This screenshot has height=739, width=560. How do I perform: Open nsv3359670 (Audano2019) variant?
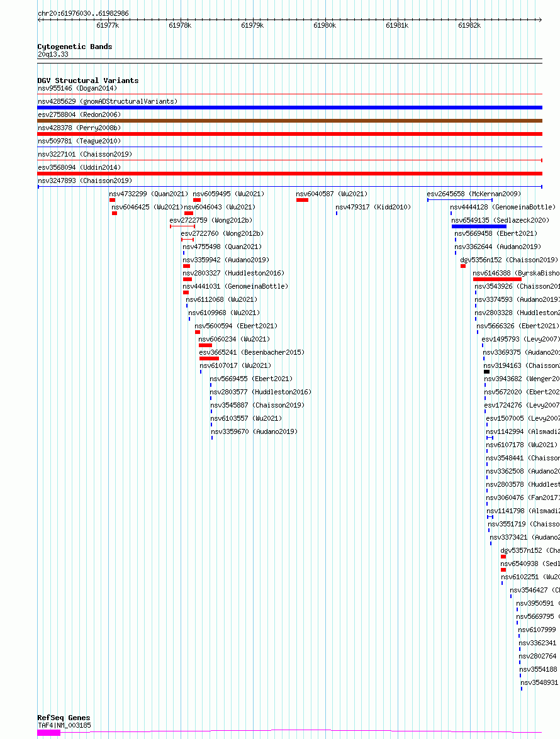point(254,431)
